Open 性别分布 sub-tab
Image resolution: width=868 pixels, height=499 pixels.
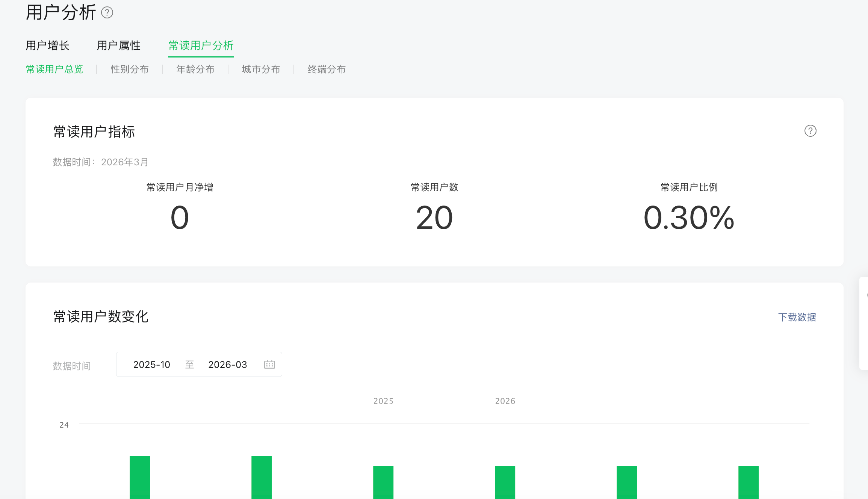130,69
